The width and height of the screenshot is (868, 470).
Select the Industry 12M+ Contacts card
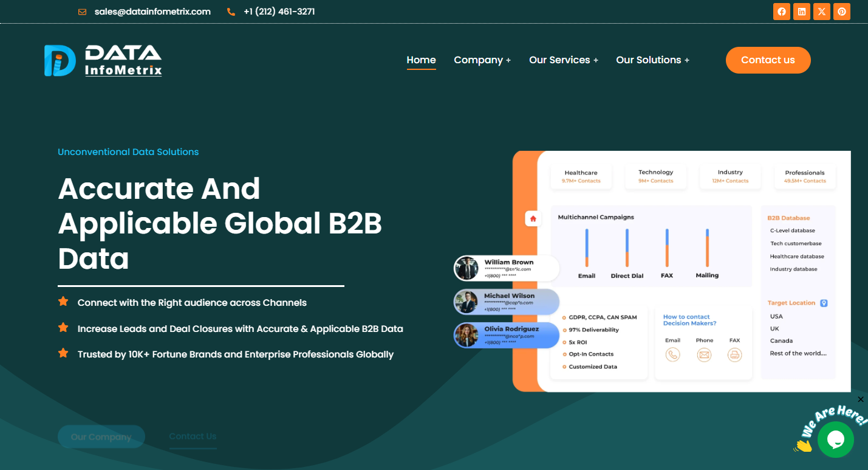click(x=730, y=176)
